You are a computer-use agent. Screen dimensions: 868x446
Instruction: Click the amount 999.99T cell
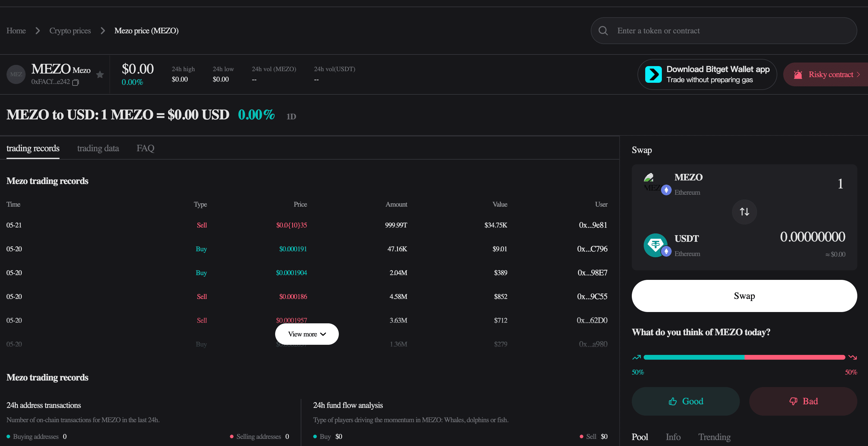tap(396, 225)
